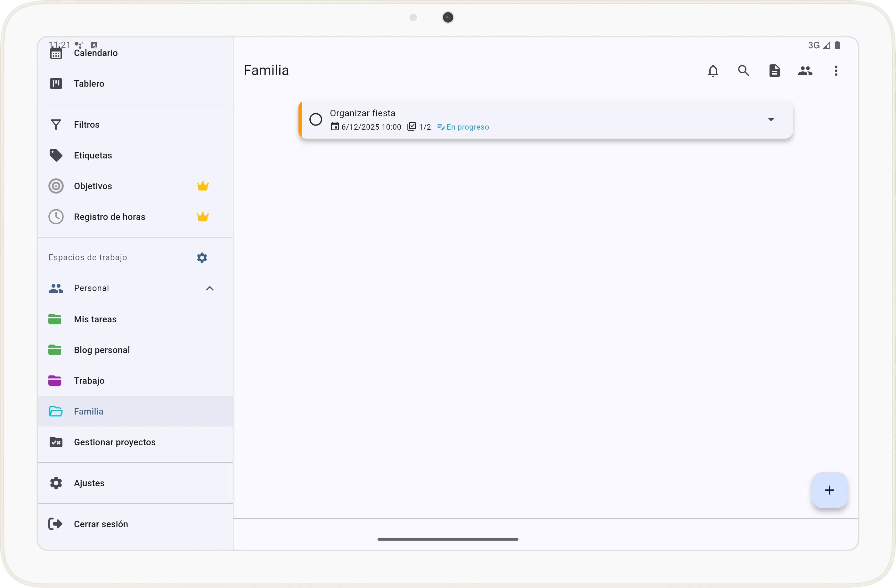Create a new task with plus button

(x=829, y=490)
